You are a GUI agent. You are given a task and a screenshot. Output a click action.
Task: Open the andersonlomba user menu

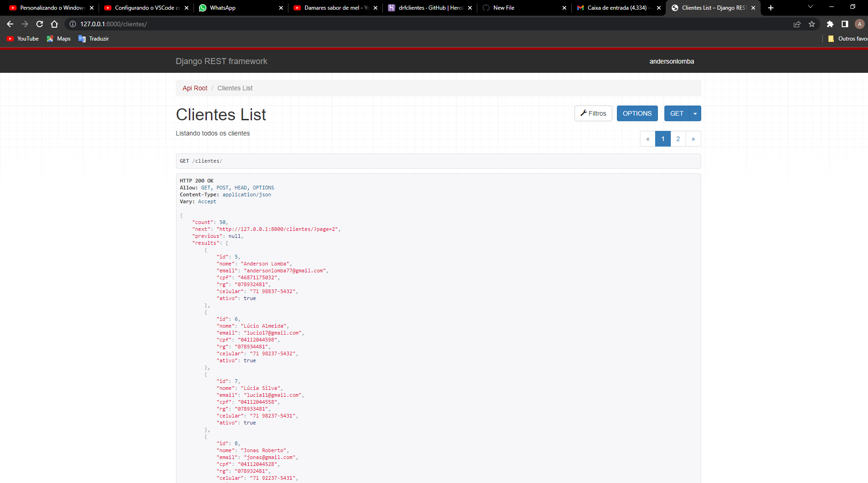click(672, 61)
